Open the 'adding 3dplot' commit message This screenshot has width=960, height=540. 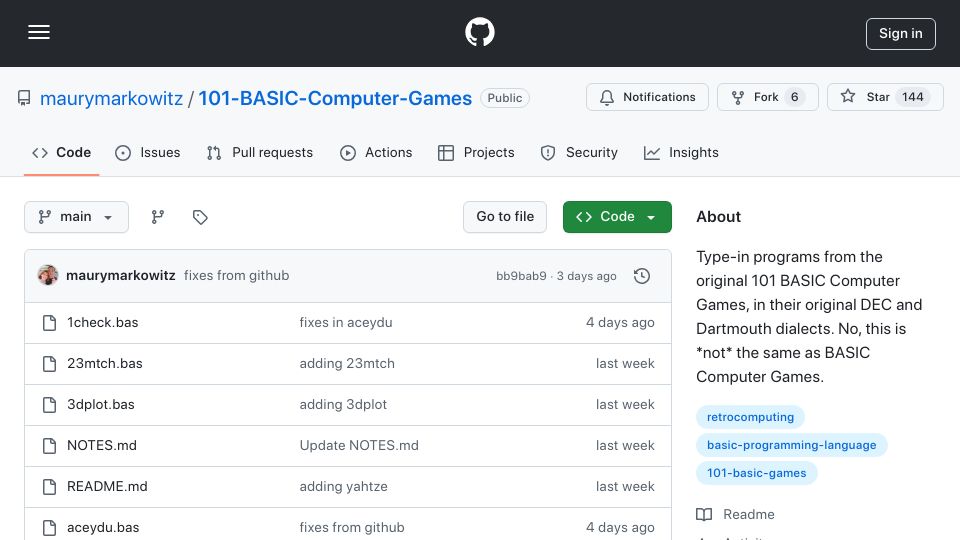(343, 405)
